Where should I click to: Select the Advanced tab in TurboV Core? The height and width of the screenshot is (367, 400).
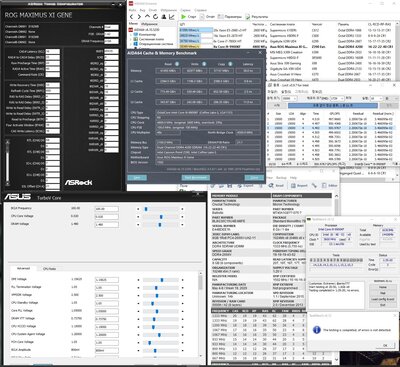point(23,268)
